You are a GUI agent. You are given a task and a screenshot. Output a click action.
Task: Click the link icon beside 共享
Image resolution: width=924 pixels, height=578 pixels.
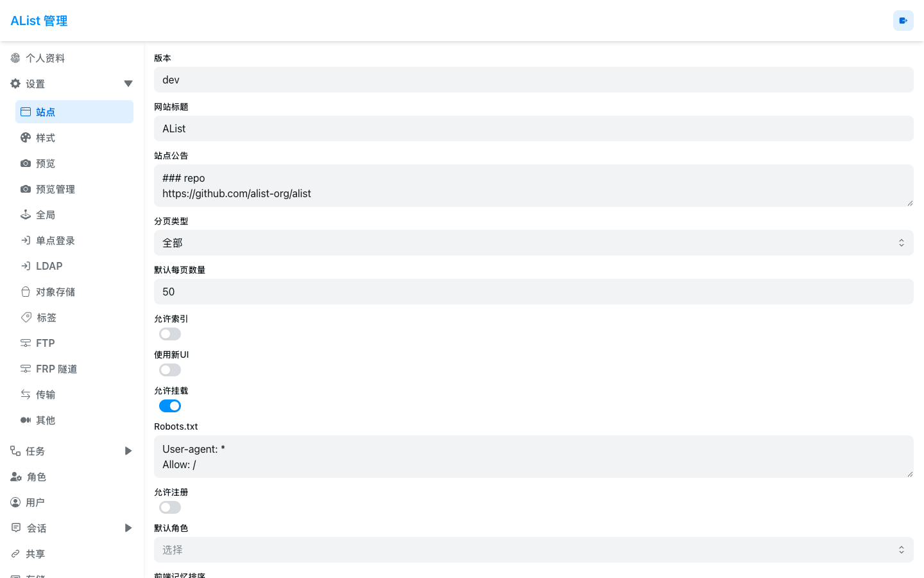[15, 554]
